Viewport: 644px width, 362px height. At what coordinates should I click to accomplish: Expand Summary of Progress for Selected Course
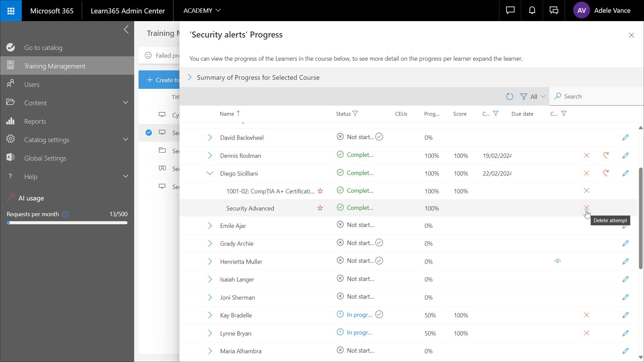[190, 77]
